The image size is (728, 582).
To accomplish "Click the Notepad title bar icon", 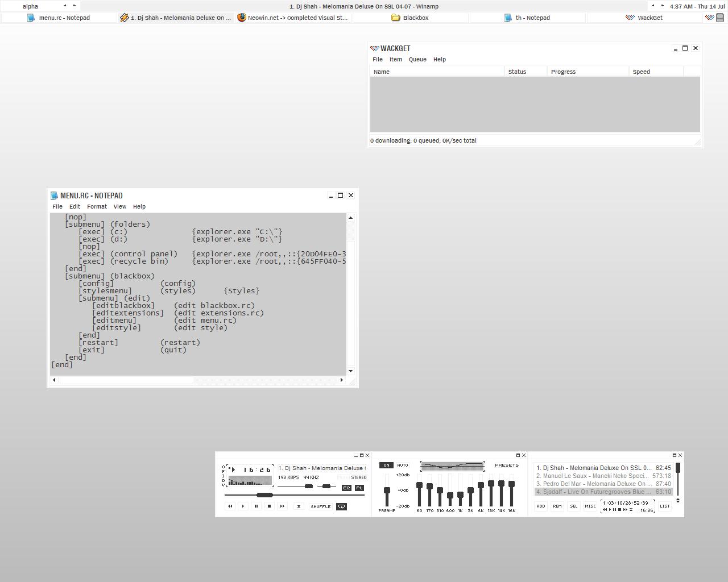I will (54, 196).
